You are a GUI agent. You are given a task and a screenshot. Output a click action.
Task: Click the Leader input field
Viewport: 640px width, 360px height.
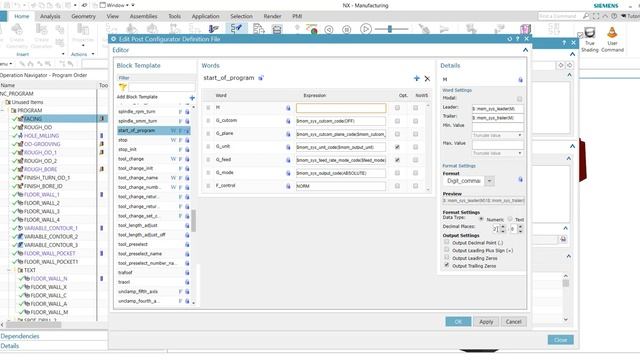[498, 109]
